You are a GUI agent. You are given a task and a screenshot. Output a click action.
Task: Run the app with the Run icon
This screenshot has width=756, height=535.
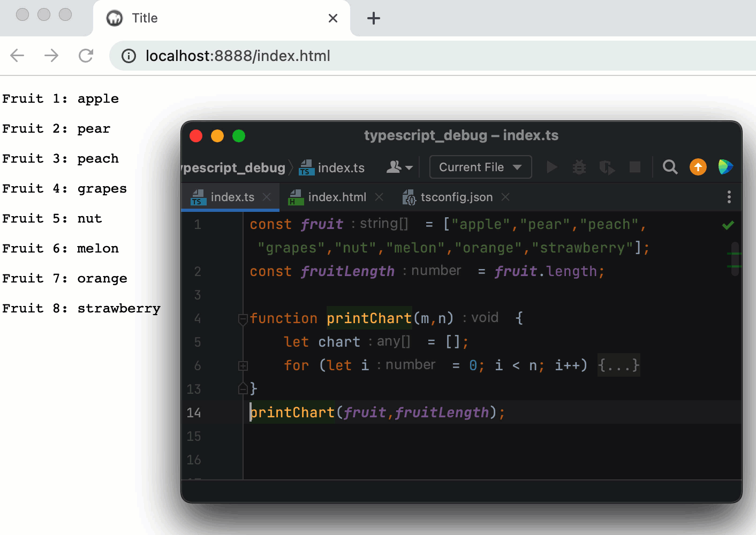[x=552, y=167]
